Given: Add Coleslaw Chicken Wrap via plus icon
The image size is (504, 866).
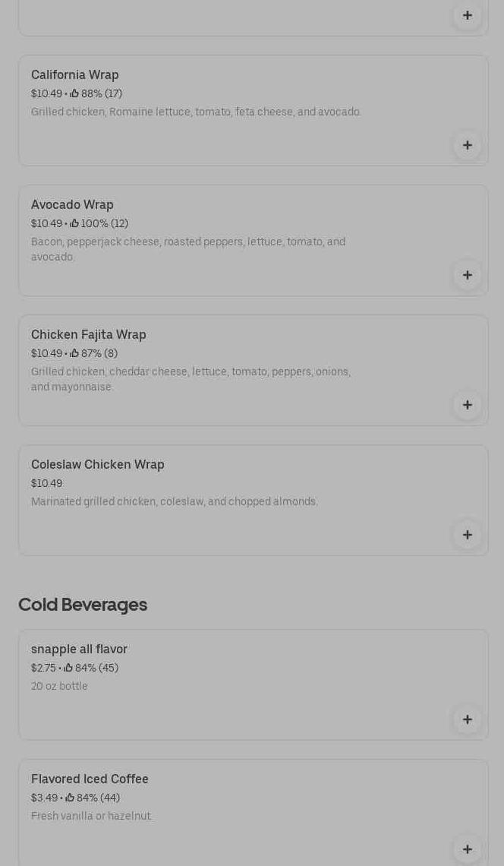Looking at the screenshot, I should pyautogui.click(x=467, y=535).
